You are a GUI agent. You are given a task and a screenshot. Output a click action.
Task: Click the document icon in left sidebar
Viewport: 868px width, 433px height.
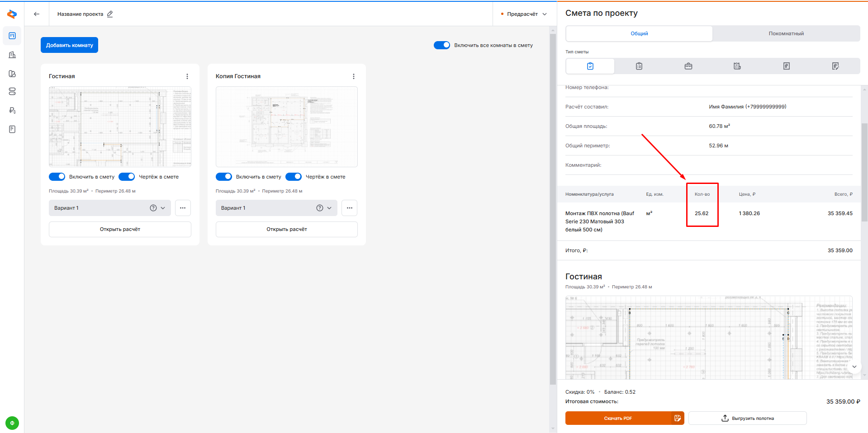pos(12,129)
